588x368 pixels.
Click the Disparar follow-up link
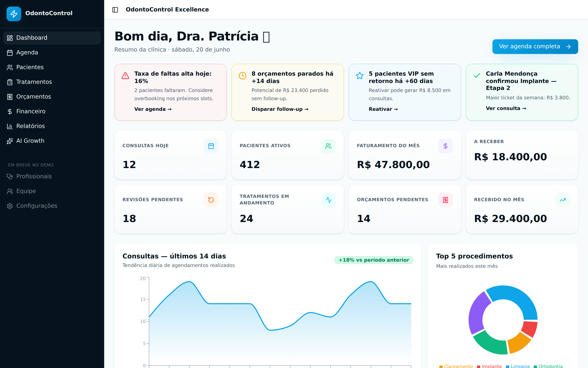pos(280,109)
